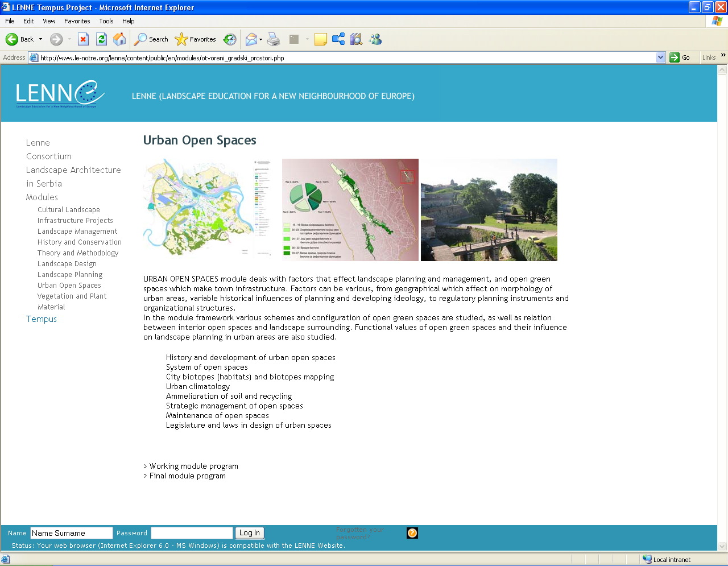Open the Favorites menu

coord(77,21)
